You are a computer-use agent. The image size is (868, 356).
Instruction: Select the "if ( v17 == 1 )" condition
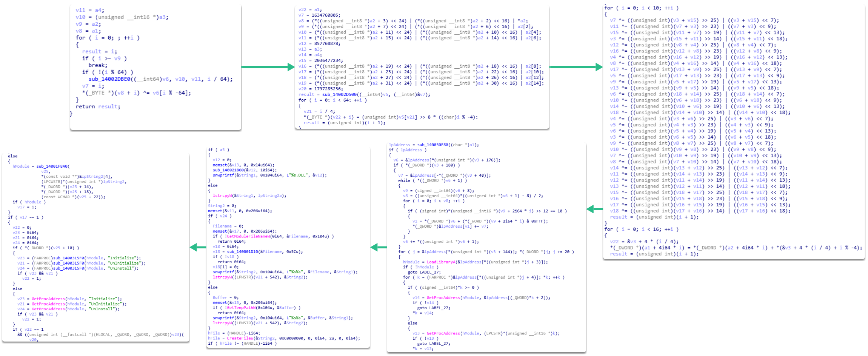26,217
